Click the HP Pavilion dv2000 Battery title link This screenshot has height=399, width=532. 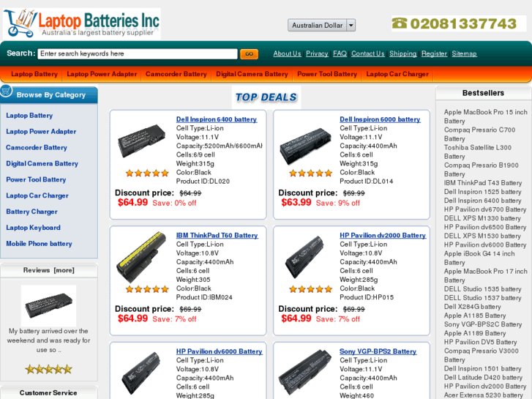click(x=383, y=235)
